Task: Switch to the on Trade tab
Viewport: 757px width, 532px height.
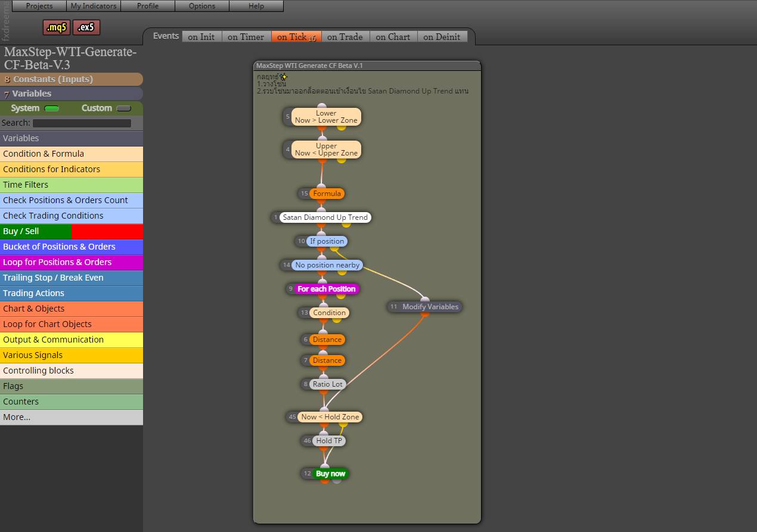Action: [x=345, y=37]
